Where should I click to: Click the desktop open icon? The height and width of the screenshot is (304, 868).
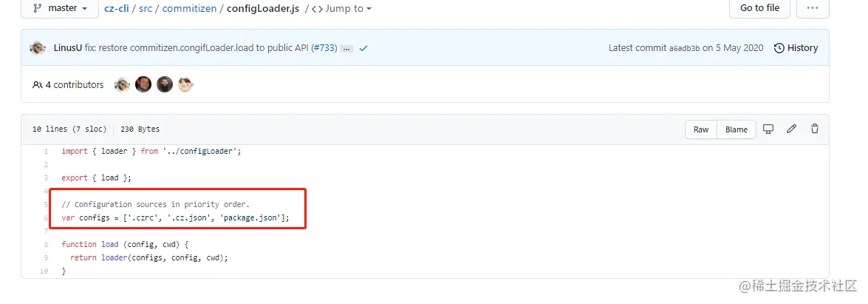click(x=768, y=129)
